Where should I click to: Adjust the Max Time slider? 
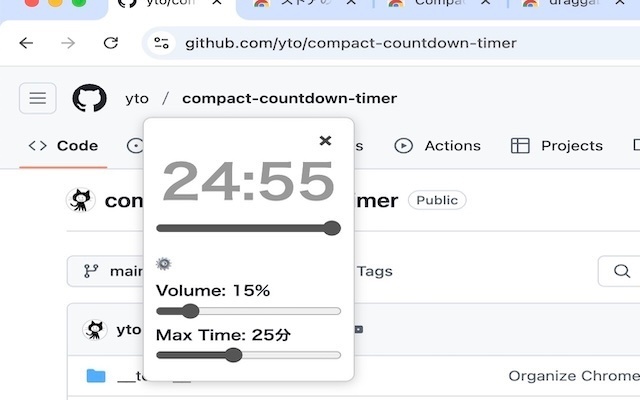click(233, 355)
